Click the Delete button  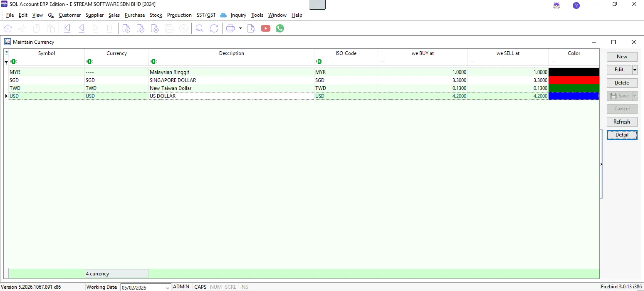pyautogui.click(x=622, y=83)
